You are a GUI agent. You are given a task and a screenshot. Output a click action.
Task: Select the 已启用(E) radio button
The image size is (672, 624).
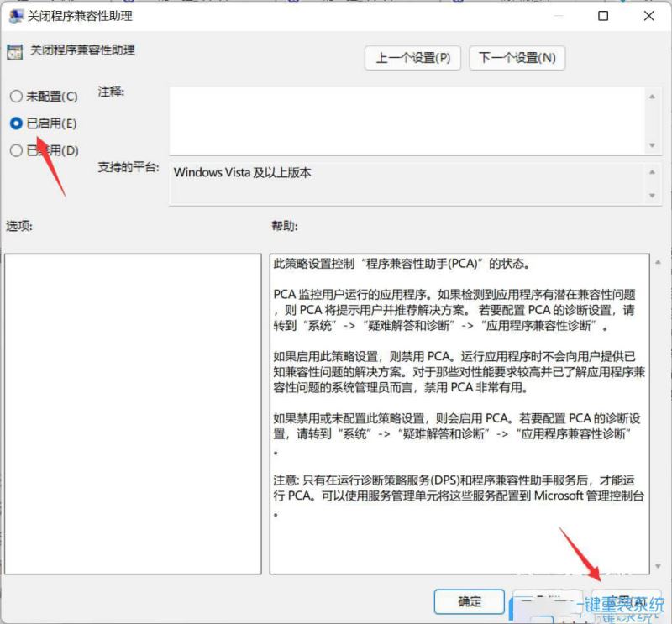click(x=15, y=123)
